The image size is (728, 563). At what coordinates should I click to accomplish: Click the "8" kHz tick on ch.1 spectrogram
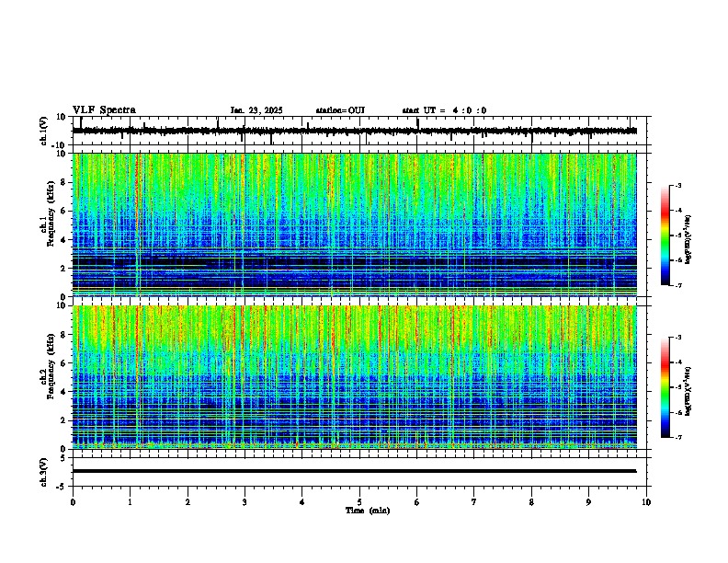tap(65, 182)
